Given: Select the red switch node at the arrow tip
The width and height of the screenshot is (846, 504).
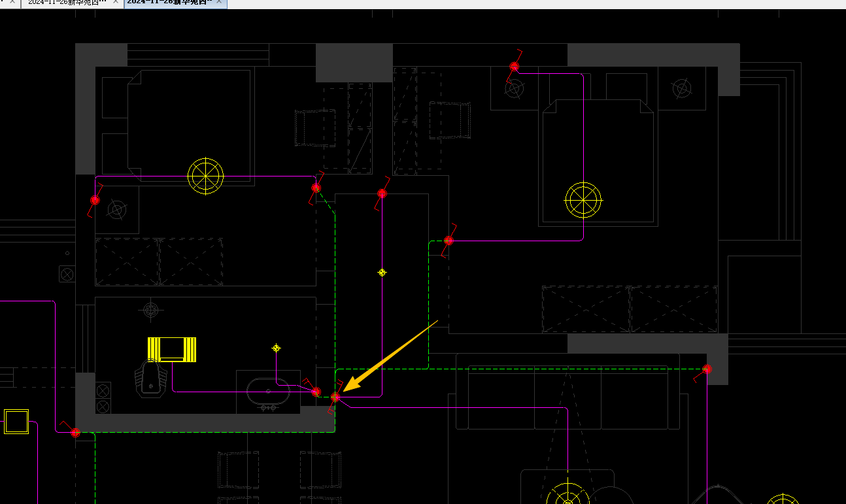Looking at the screenshot, I should point(335,397).
